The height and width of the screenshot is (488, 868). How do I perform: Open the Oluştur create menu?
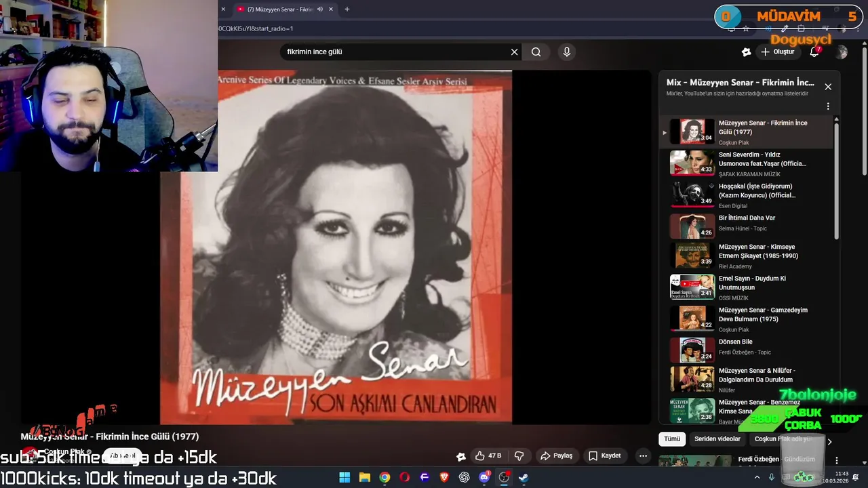(778, 52)
